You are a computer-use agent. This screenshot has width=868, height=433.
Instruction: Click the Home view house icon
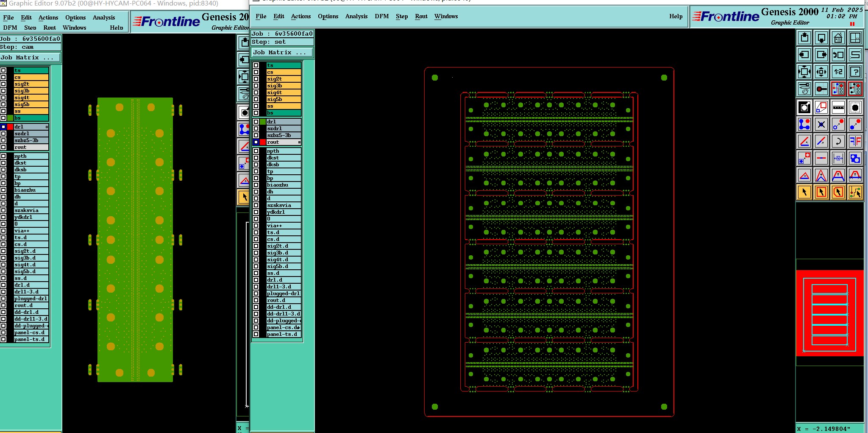click(x=838, y=38)
